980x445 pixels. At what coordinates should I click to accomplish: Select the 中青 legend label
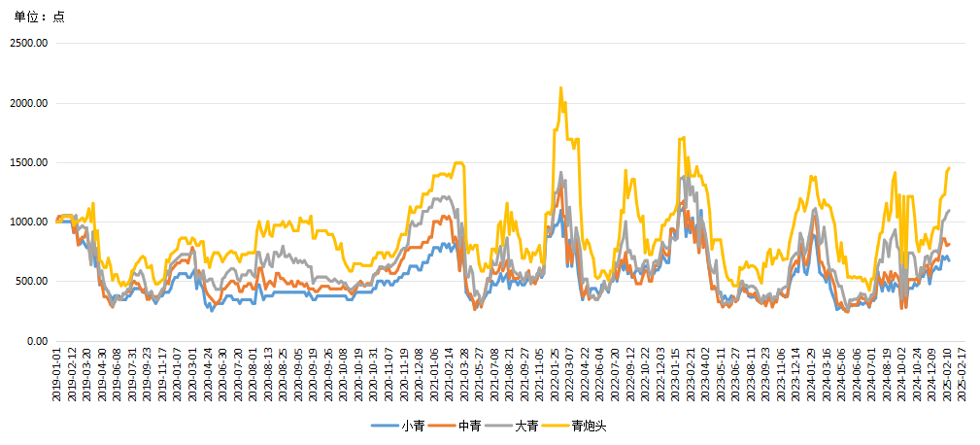pos(470,426)
